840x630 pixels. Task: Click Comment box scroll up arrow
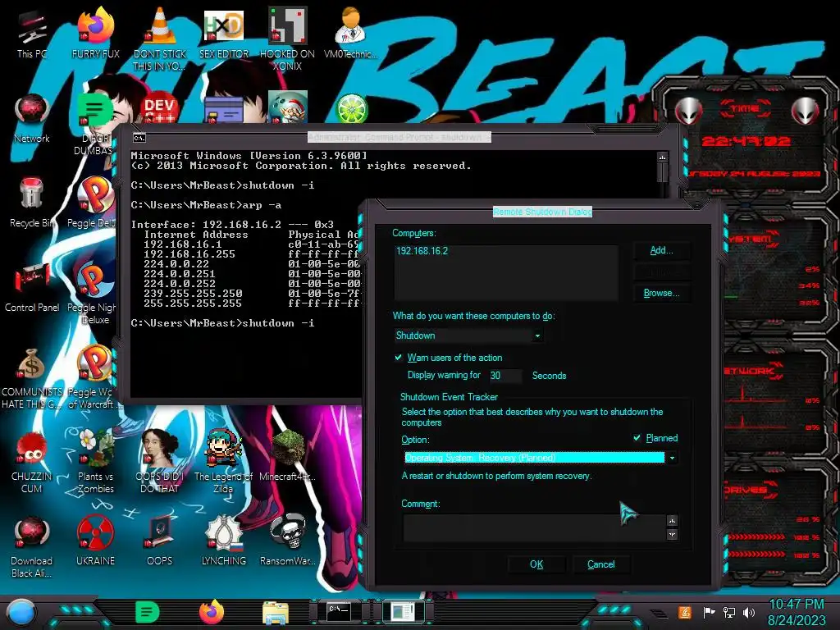pyautogui.click(x=673, y=521)
